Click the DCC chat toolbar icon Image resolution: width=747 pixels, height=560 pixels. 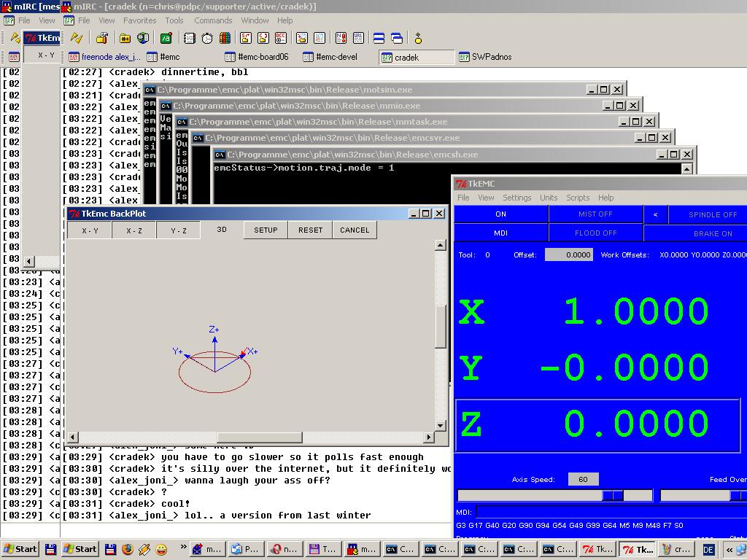262,38
